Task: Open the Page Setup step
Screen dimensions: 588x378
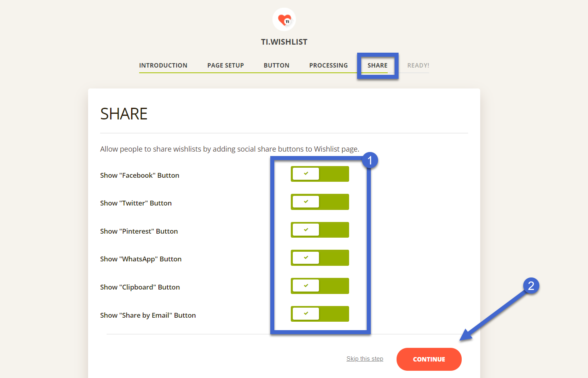Action: (226, 65)
